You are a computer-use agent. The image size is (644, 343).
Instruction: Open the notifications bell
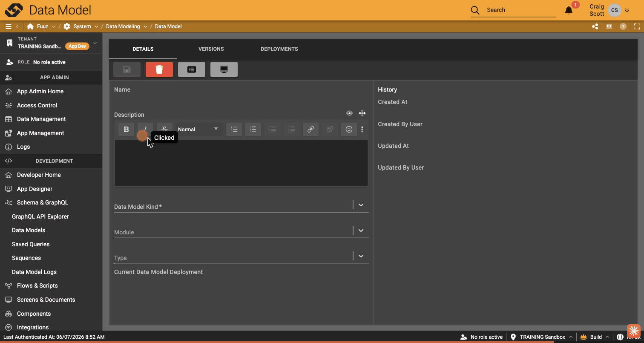[x=569, y=10]
